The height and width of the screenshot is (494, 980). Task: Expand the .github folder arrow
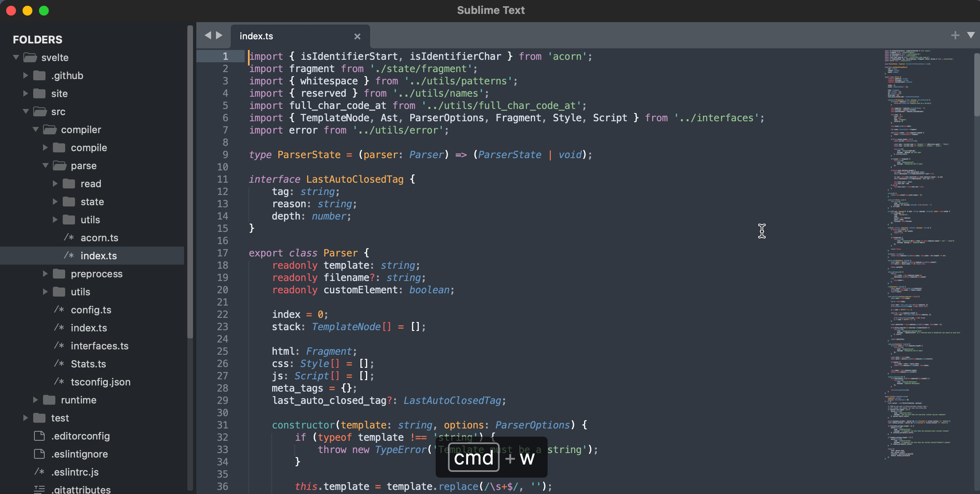click(x=25, y=75)
